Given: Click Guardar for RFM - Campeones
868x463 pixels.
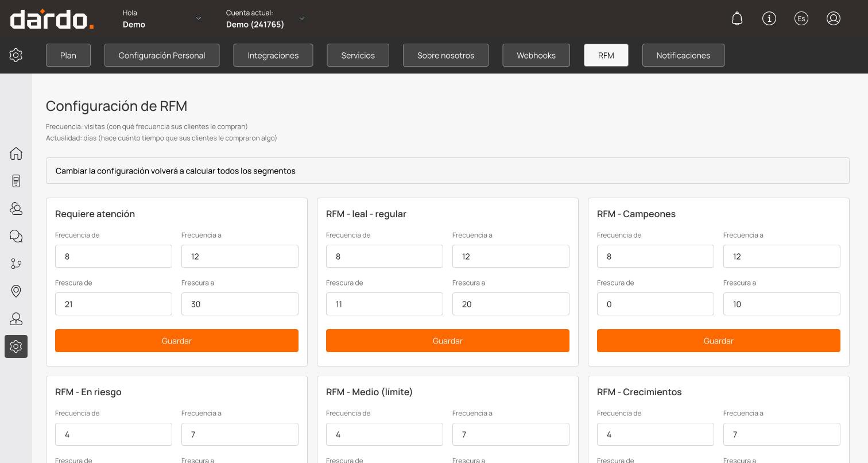Looking at the screenshot, I should click(719, 341).
